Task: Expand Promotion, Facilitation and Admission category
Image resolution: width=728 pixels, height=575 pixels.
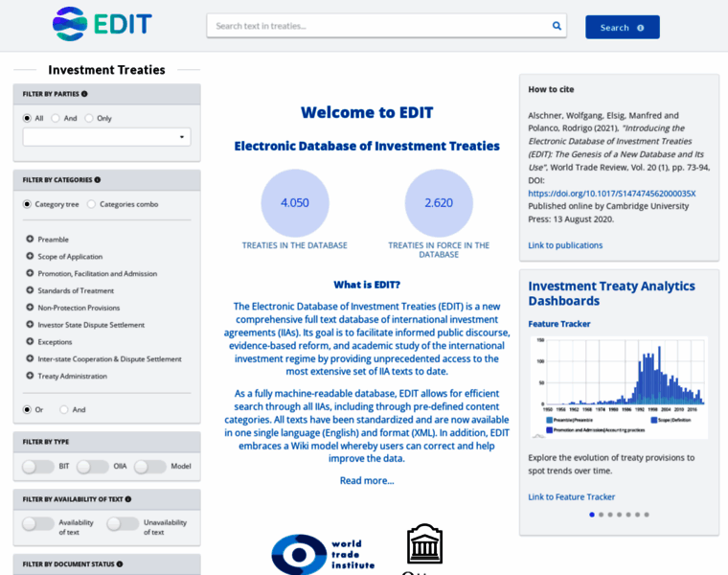Action: tap(30, 273)
